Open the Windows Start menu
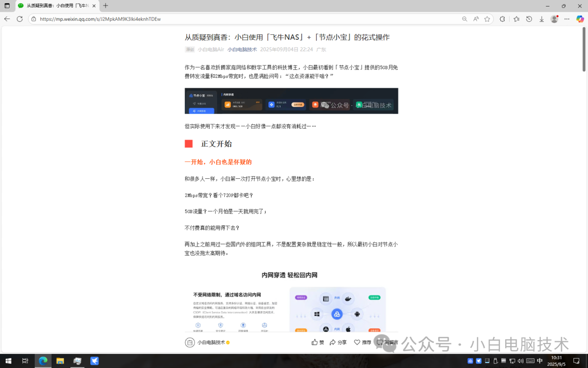588x368 pixels. coord(8,361)
